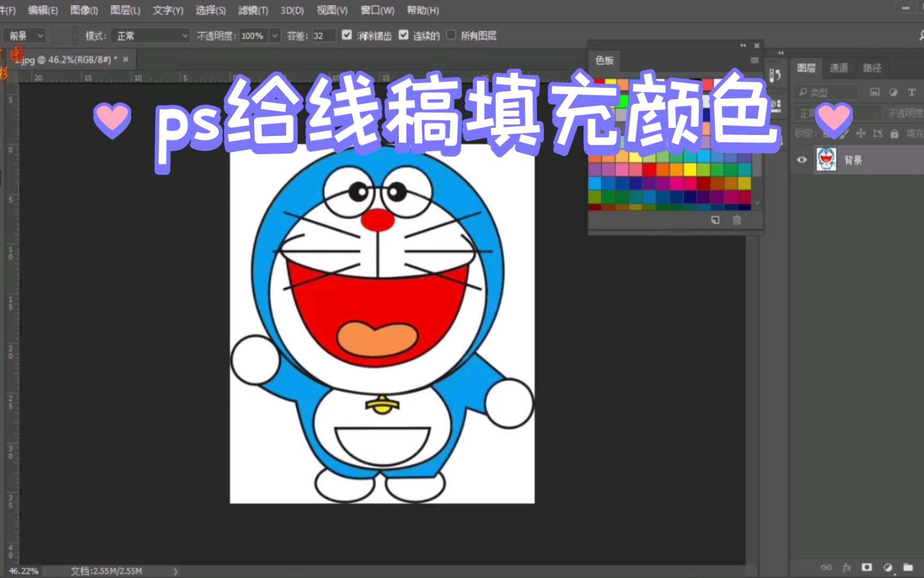Open the fill source 前景 dropdown

click(x=25, y=35)
